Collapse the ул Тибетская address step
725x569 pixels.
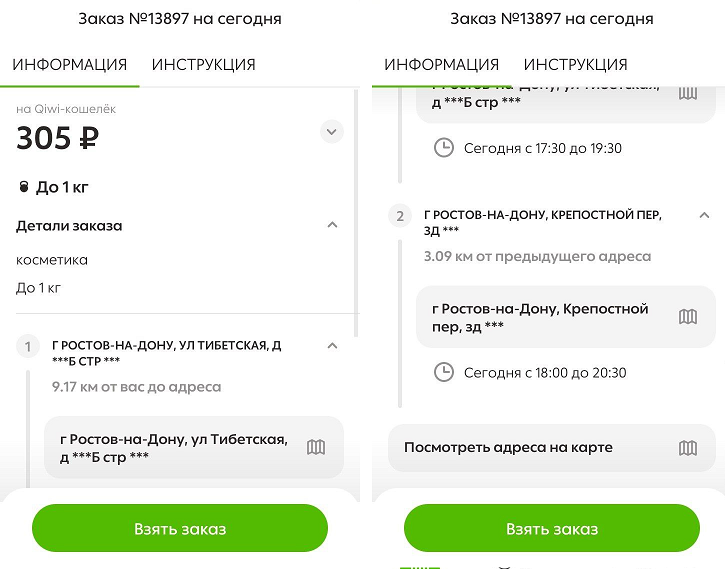tap(333, 346)
